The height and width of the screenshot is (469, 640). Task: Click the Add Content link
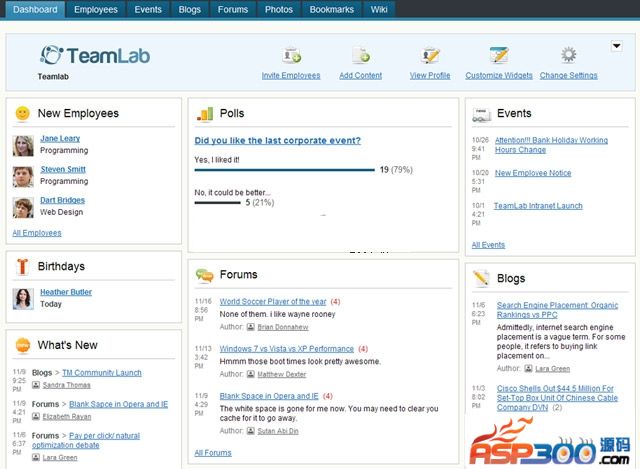click(x=360, y=76)
